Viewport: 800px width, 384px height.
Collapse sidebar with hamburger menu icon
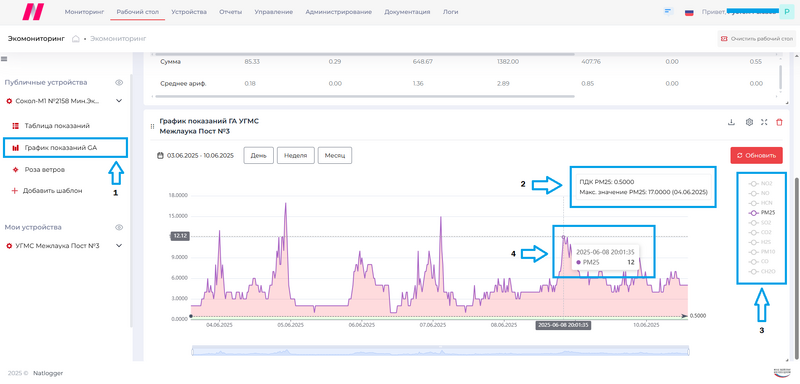4,59
